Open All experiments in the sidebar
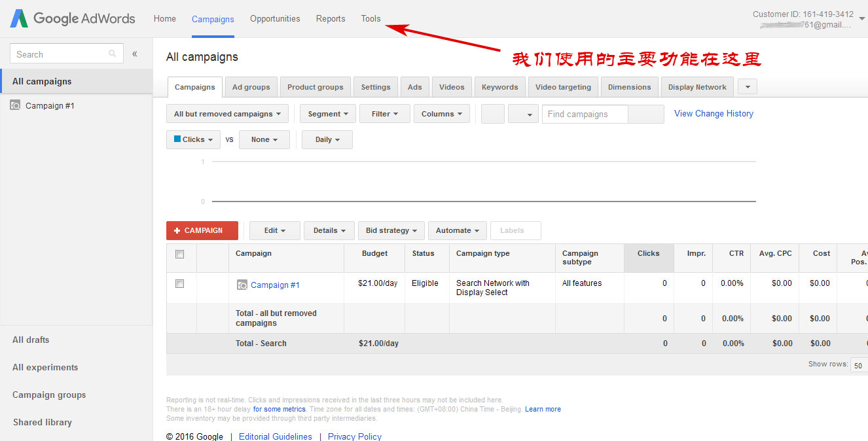This screenshot has width=868, height=441. click(45, 367)
